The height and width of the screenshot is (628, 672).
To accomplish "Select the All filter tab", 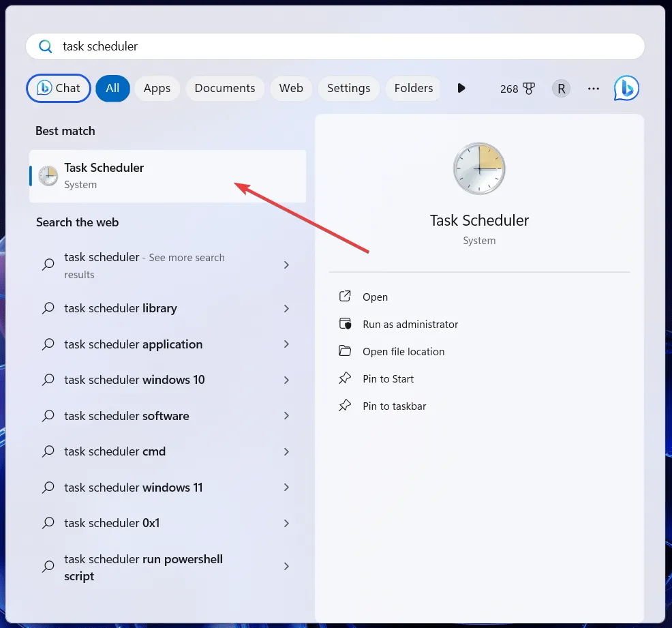I will (112, 89).
